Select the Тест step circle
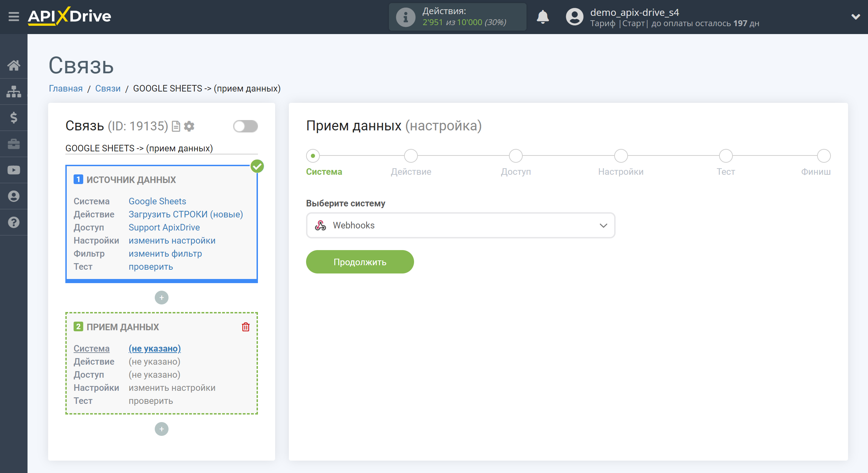Viewport: 868px width, 473px height. pyautogui.click(x=726, y=156)
